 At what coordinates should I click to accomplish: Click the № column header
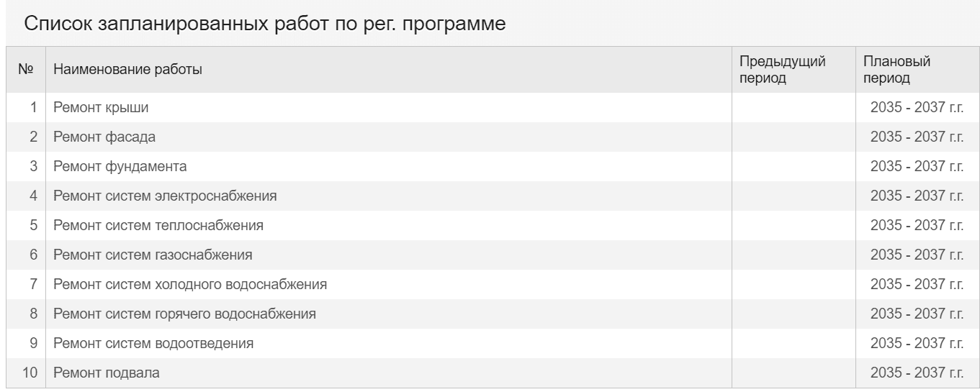tap(26, 70)
